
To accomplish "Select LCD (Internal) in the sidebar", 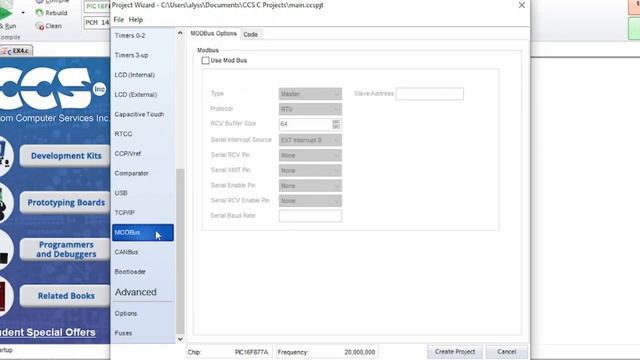I will pyautogui.click(x=143, y=75).
